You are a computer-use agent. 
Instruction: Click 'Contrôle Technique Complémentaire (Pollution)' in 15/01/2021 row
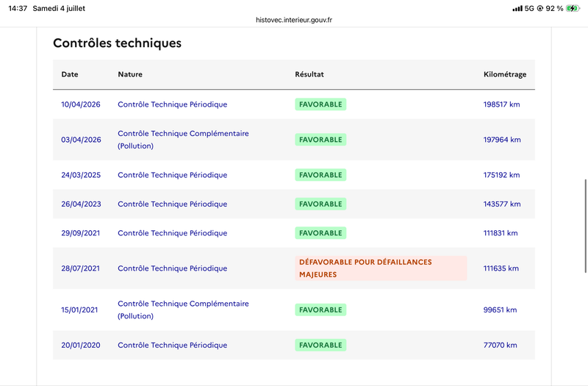183,310
